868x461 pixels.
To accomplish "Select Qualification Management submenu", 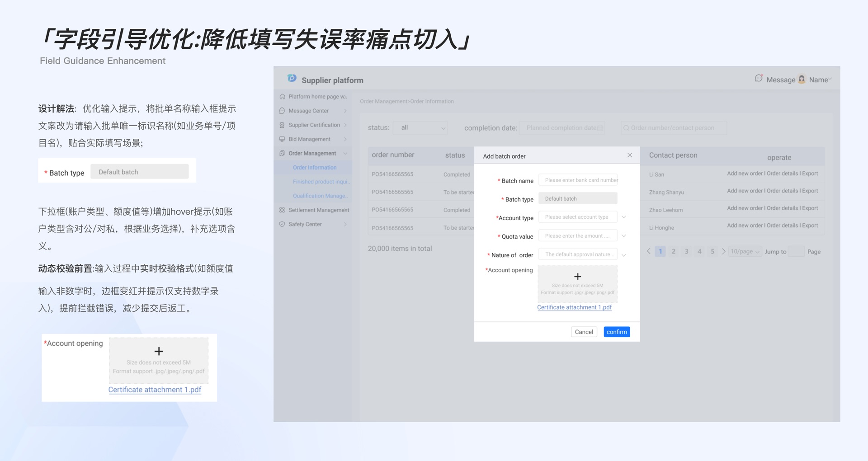I will click(321, 196).
